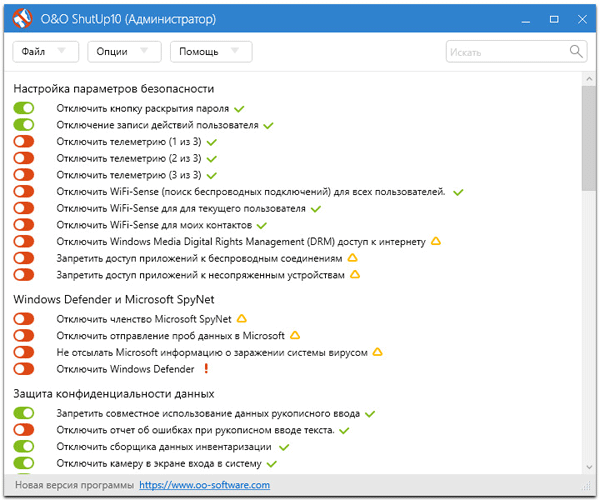This screenshot has height=500, width=600.
Task: Enable 'Отключить отправление проб данных в Microsoft' switch
Action: tap(24, 336)
